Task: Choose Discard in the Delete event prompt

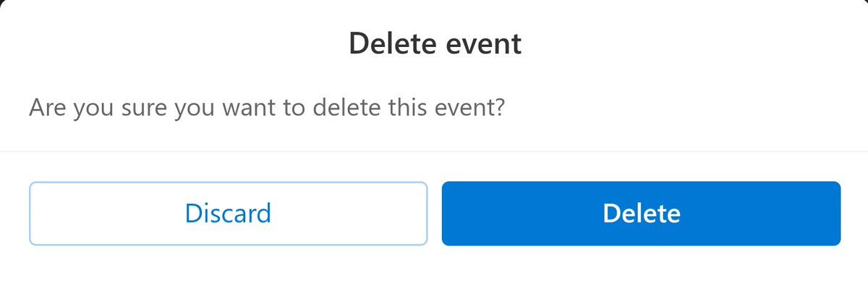Action: pyautogui.click(x=228, y=214)
